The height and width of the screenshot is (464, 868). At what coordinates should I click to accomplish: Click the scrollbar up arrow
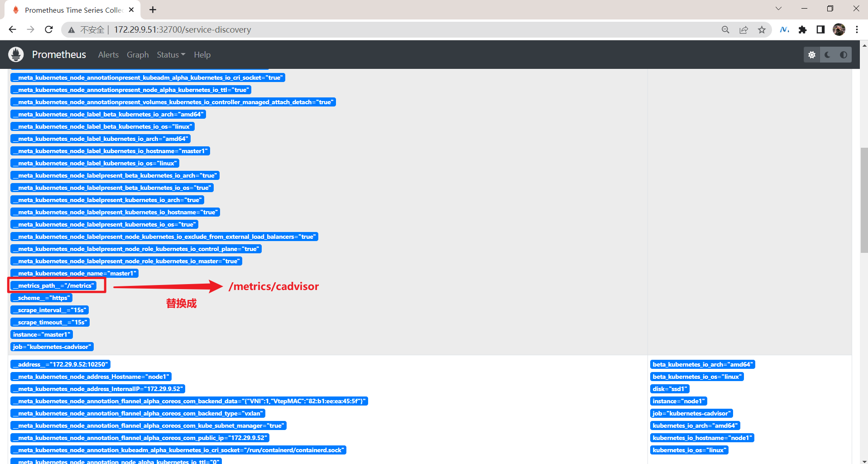pos(864,45)
